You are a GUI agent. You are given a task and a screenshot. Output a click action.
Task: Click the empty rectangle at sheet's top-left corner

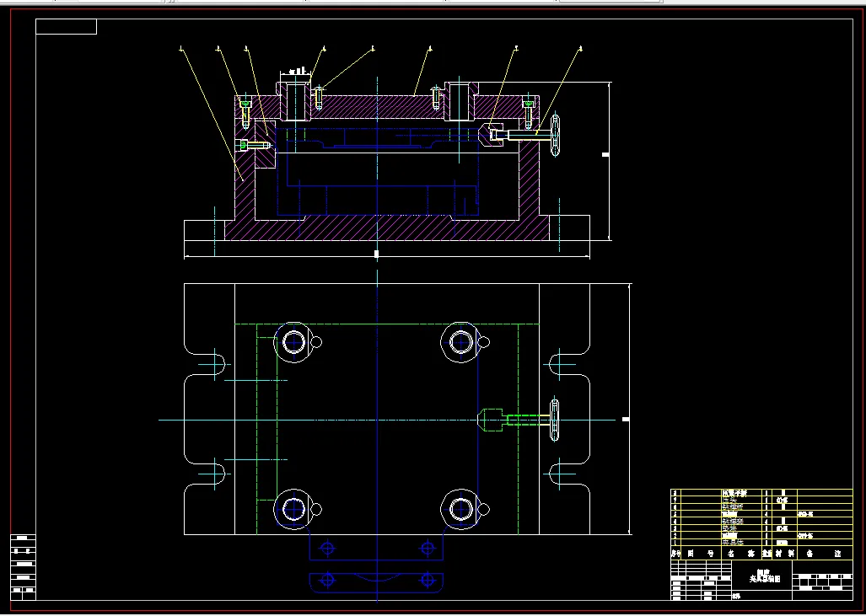pos(67,26)
